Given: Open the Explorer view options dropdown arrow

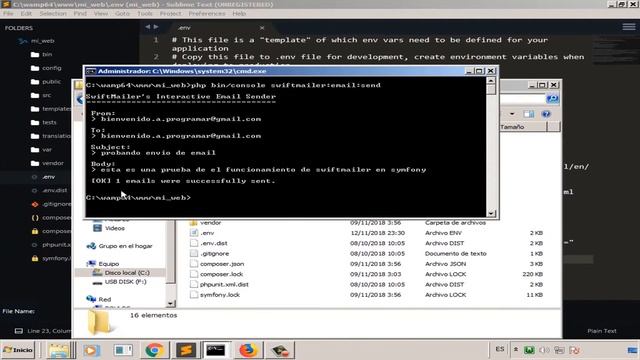Looking at the screenshot, I should pos(512,114).
